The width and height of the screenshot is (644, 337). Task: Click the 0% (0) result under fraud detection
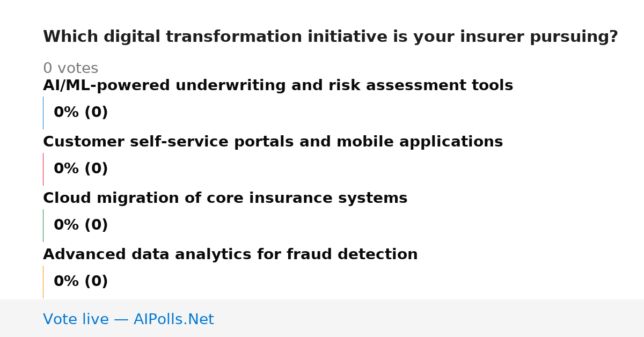click(x=81, y=282)
